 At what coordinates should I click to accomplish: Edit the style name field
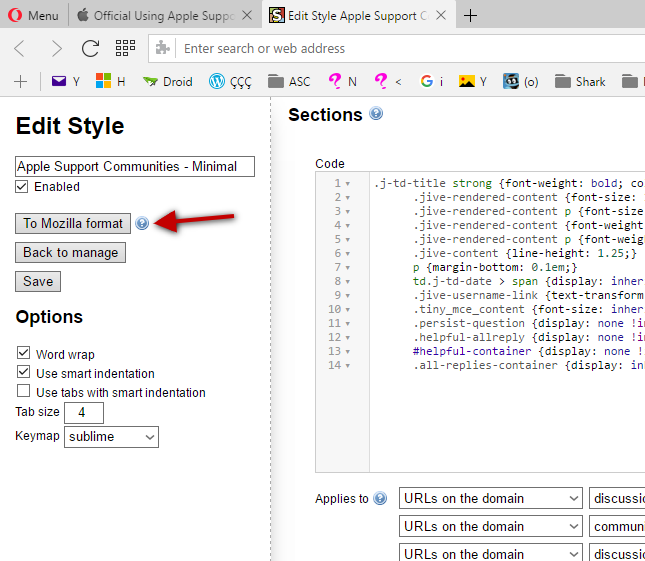[135, 167]
